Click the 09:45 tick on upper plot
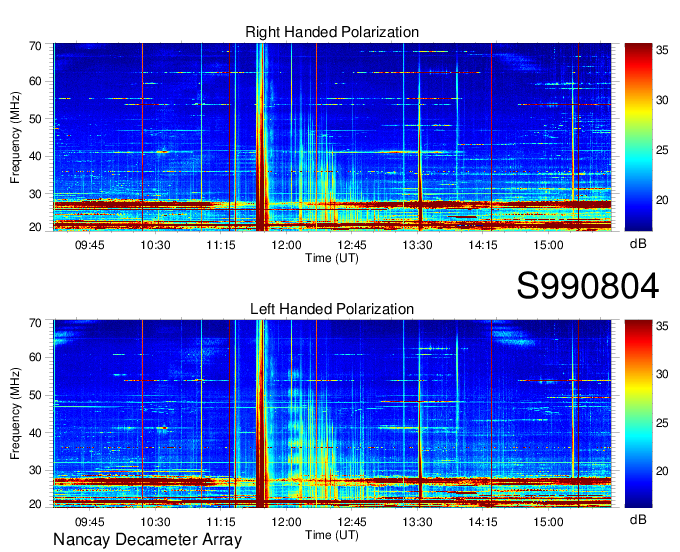 [x=90, y=245]
